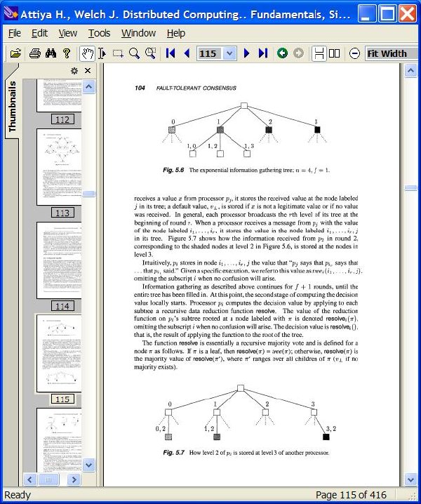
Task: Switch to facing pages layout
Action: coord(335,53)
